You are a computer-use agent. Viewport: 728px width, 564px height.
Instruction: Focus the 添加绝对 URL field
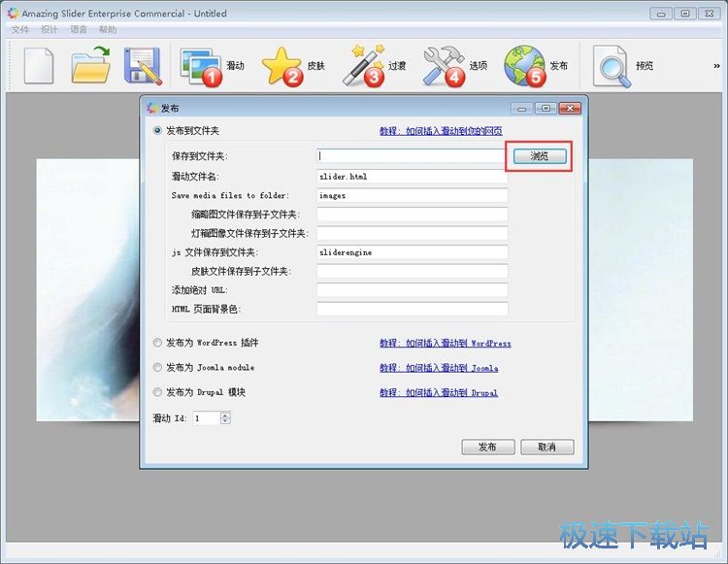413,290
